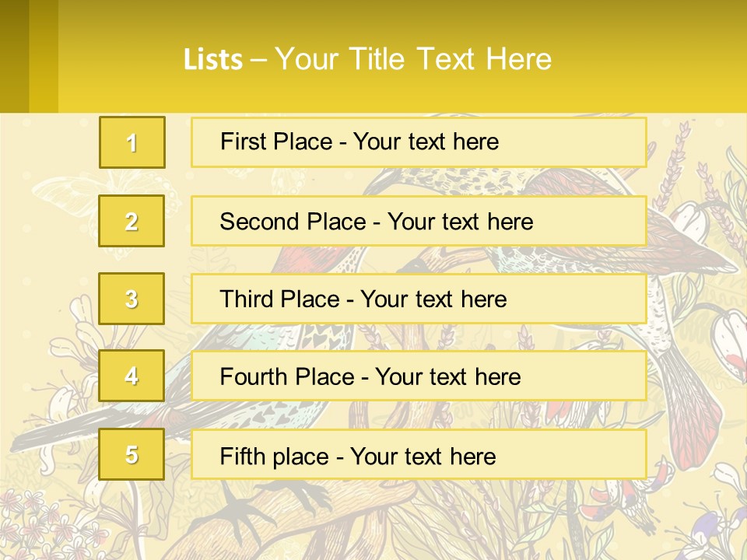Select the golden vertical stripe beside the dark stripe
The image size is (747, 560).
click(44, 56)
